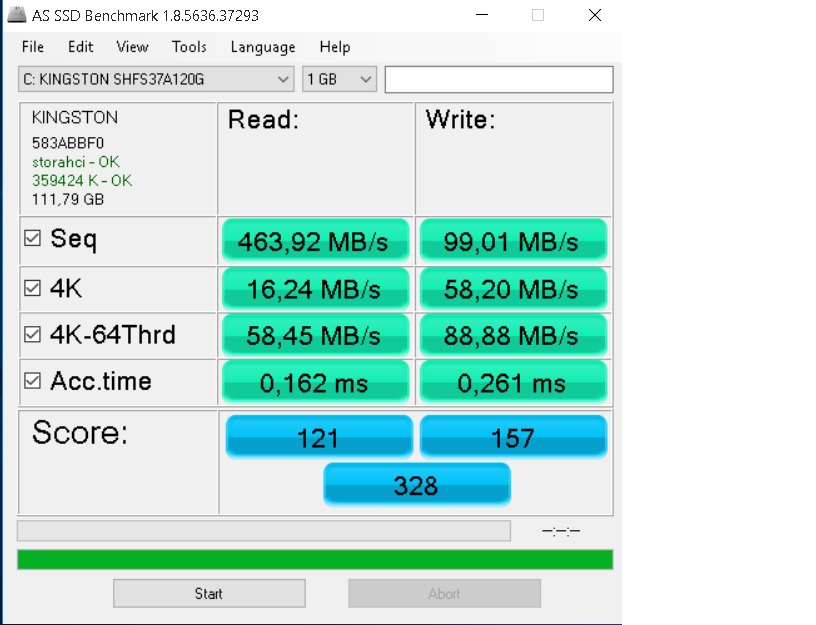The height and width of the screenshot is (625, 816).
Task: Click the elapsed time indicator -:-:-
Action: [561, 531]
